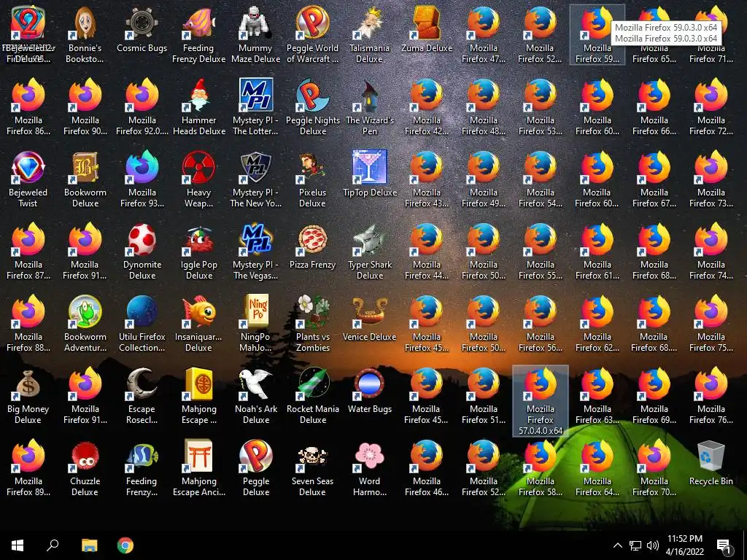Select Peggle Nights Deluxe shortcut
The height and width of the screenshot is (560, 747).
coord(312,106)
